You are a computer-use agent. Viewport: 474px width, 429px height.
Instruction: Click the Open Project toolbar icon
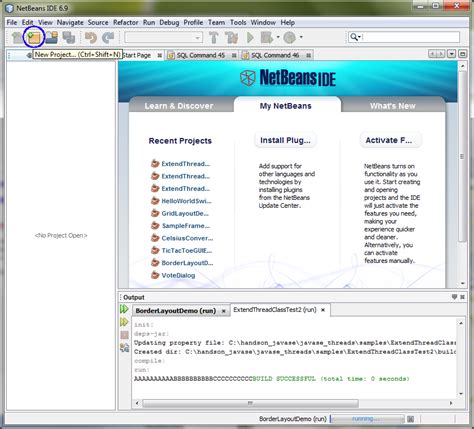pyautogui.click(x=51, y=37)
